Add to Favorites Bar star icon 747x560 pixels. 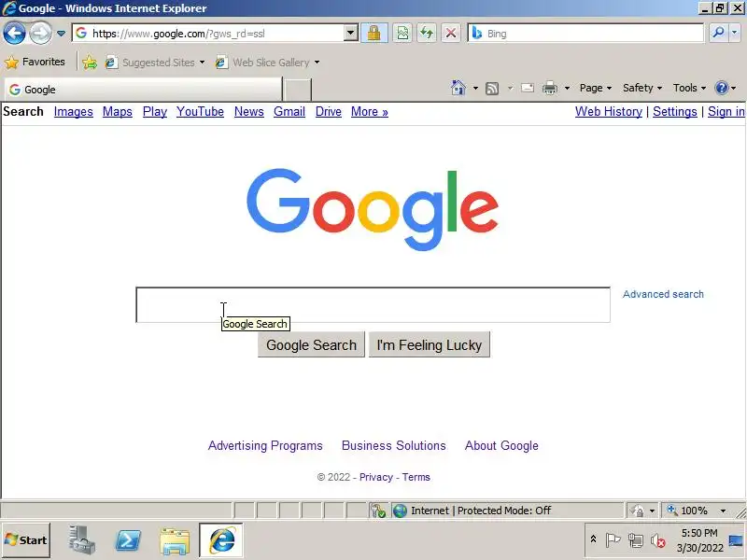pyautogui.click(x=89, y=63)
